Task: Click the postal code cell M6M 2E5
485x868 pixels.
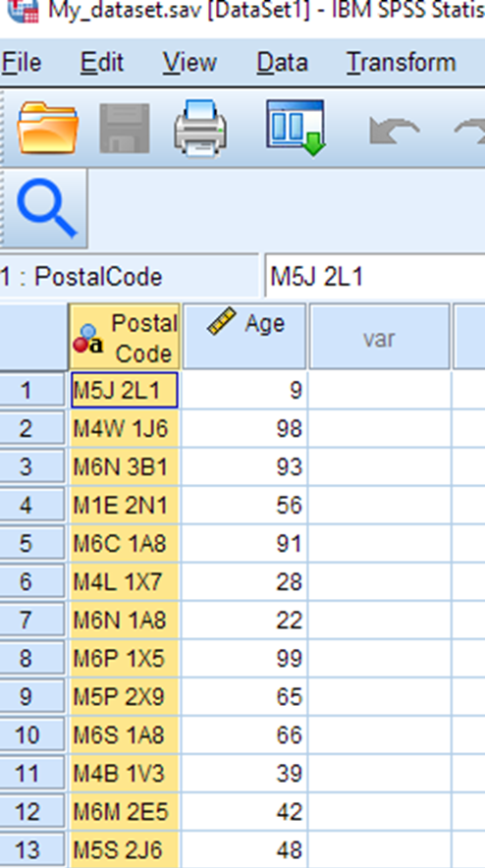Action: pos(125,811)
